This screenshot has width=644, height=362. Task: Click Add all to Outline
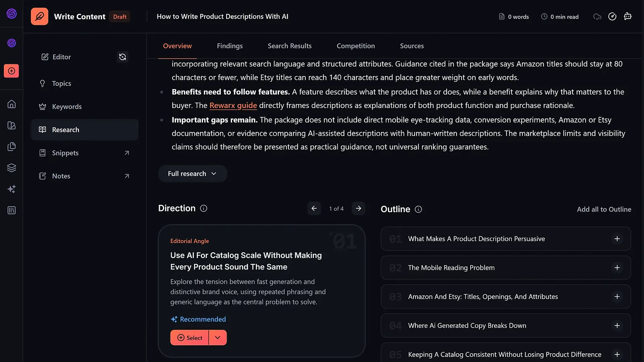click(x=604, y=209)
